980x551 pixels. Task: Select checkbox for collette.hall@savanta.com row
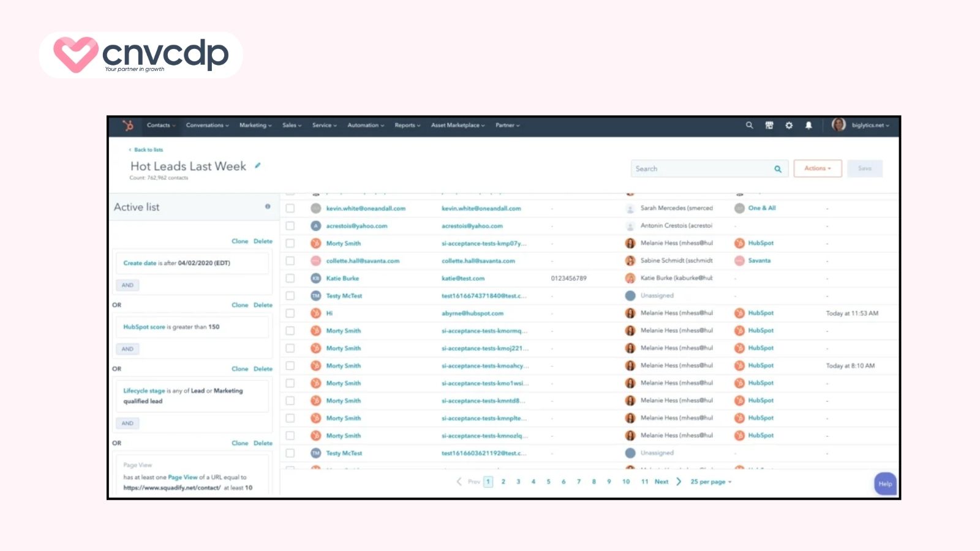coord(290,261)
